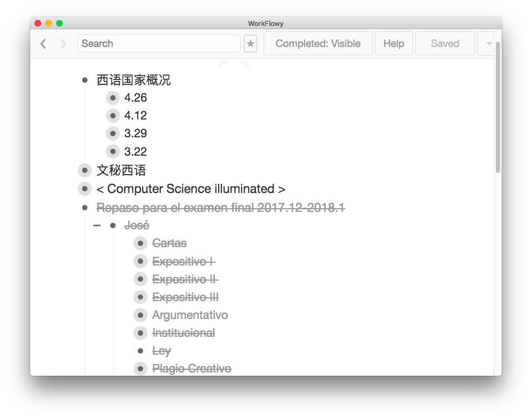Click the bullet next to 3.22
The height and width of the screenshot is (419, 532).
(x=112, y=151)
